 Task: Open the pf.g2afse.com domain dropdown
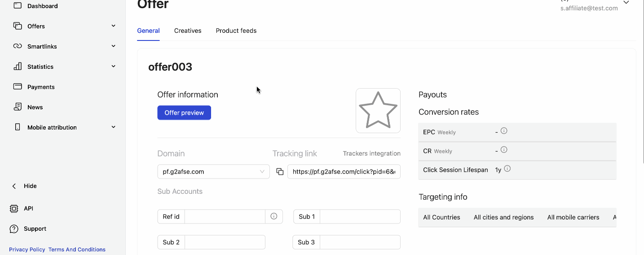(x=213, y=171)
